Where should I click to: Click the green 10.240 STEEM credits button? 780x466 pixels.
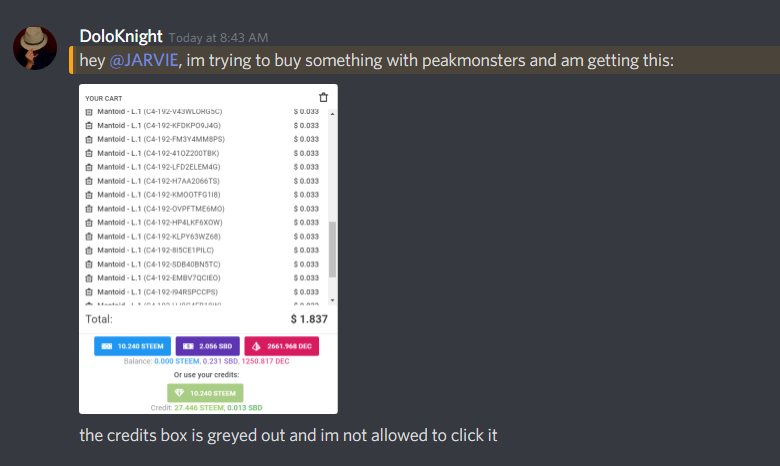[205, 393]
